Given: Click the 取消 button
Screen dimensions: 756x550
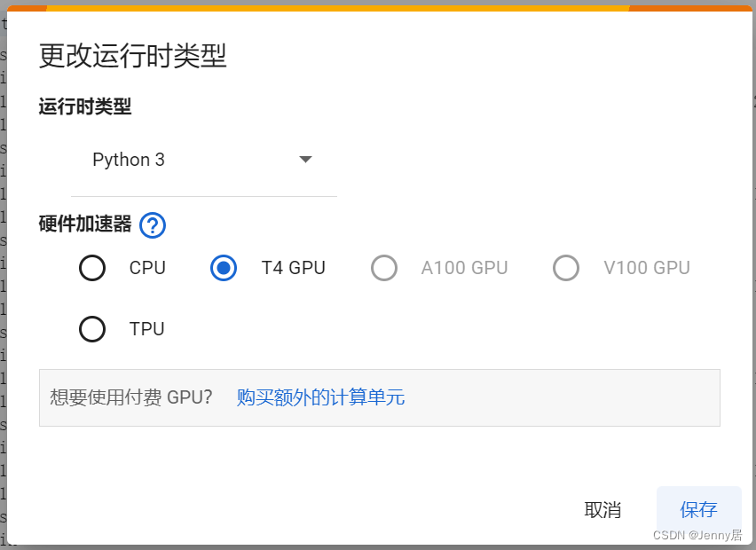Looking at the screenshot, I should 602,510.
